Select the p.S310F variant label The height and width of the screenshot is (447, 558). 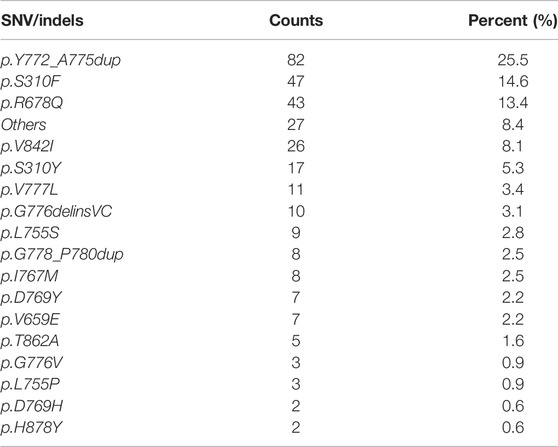point(30,81)
